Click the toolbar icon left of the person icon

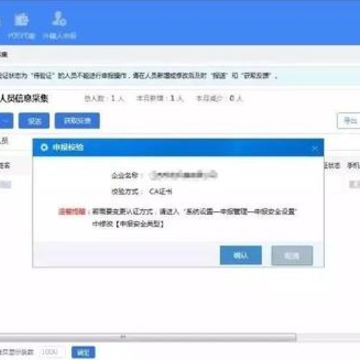pyautogui.click(x=21, y=20)
